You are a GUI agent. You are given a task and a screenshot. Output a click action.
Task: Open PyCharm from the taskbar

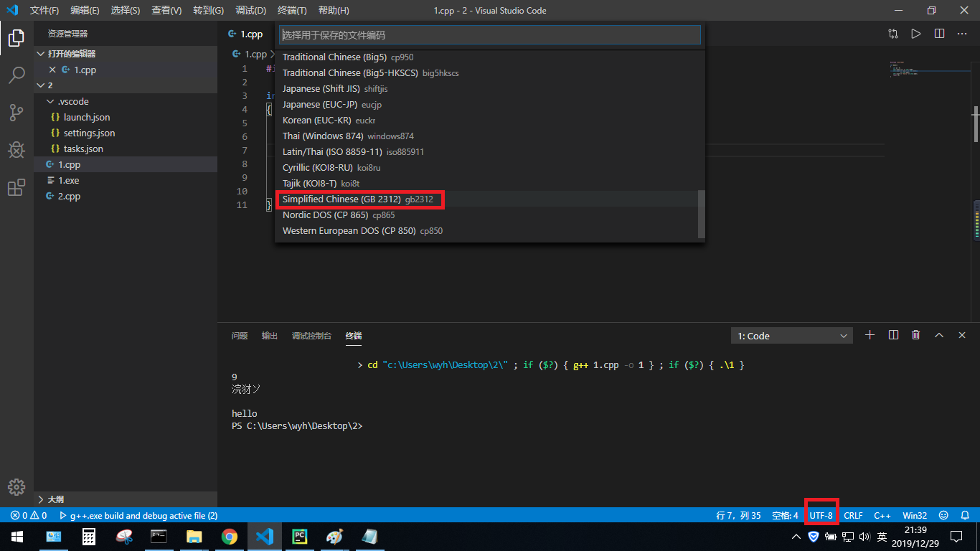pyautogui.click(x=300, y=537)
